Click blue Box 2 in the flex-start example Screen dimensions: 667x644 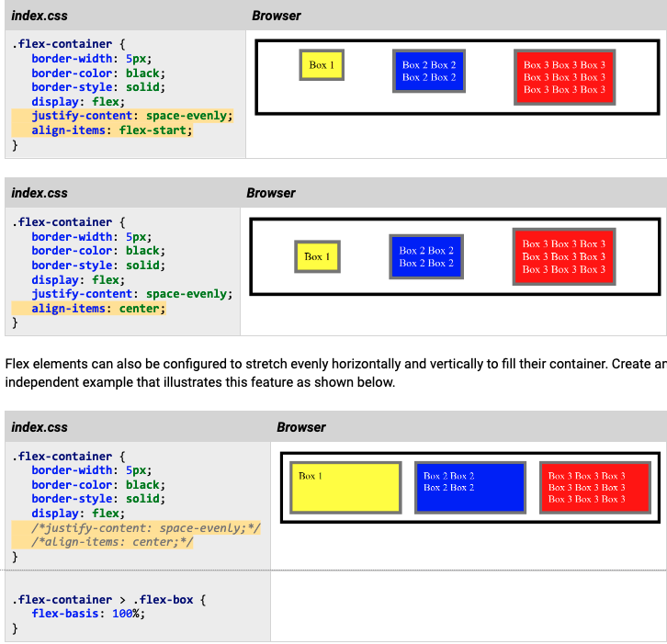click(428, 71)
